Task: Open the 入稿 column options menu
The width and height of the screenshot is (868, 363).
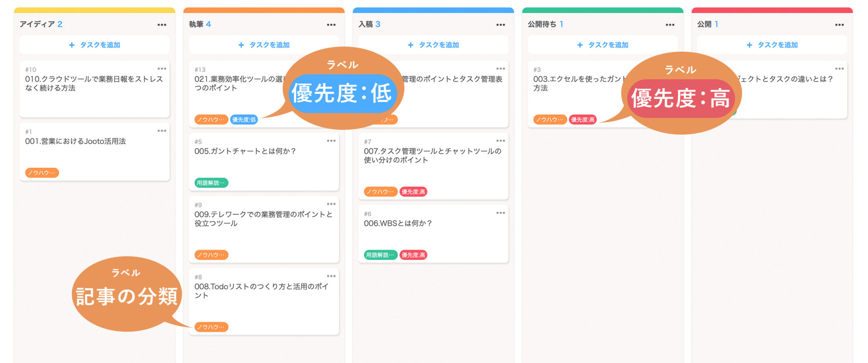Action: click(501, 25)
